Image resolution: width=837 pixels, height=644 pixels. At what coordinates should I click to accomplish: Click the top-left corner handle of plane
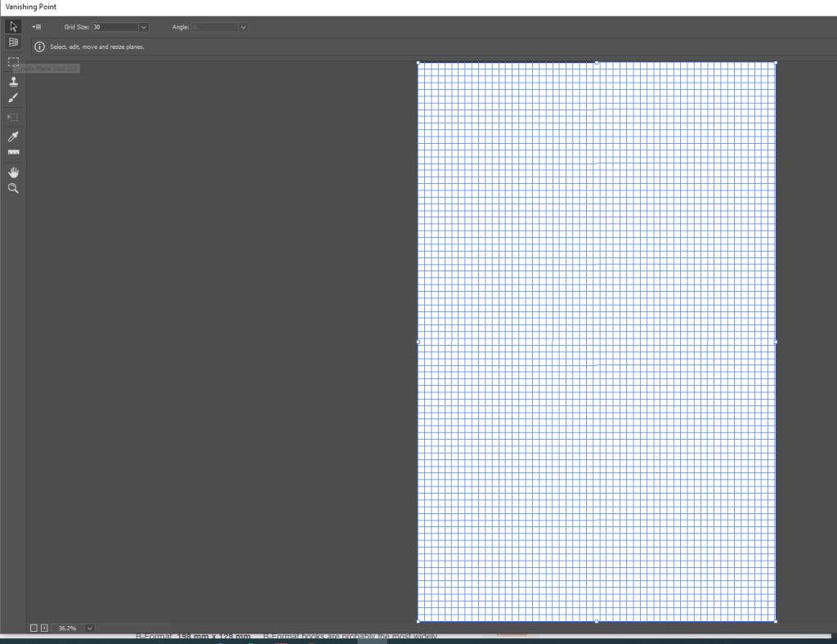point(418,62)
